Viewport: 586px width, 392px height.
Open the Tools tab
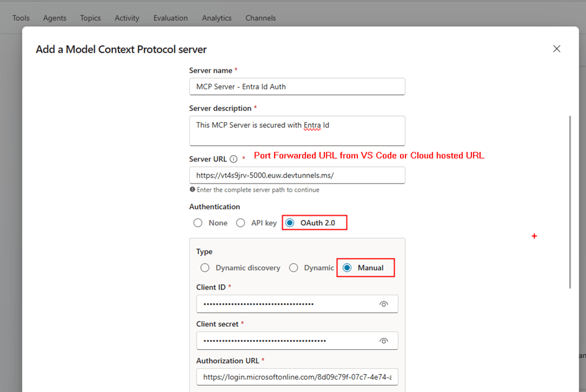[21, 18]
